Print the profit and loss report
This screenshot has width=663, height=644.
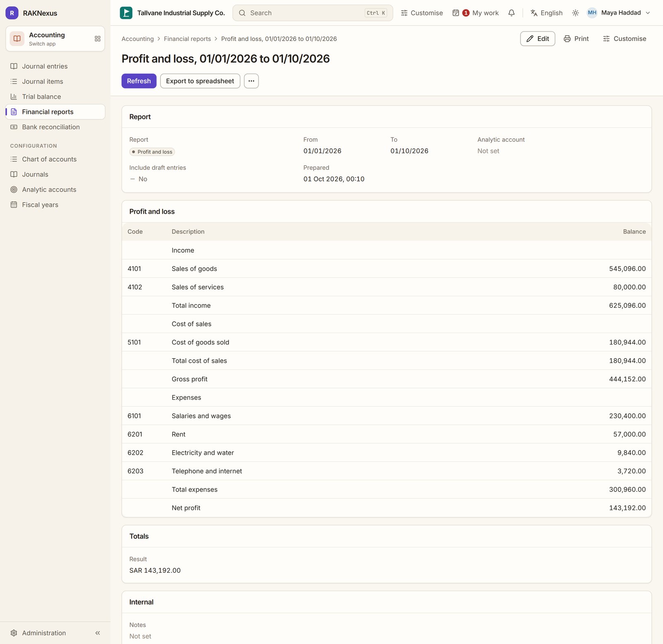coord(576,39)
